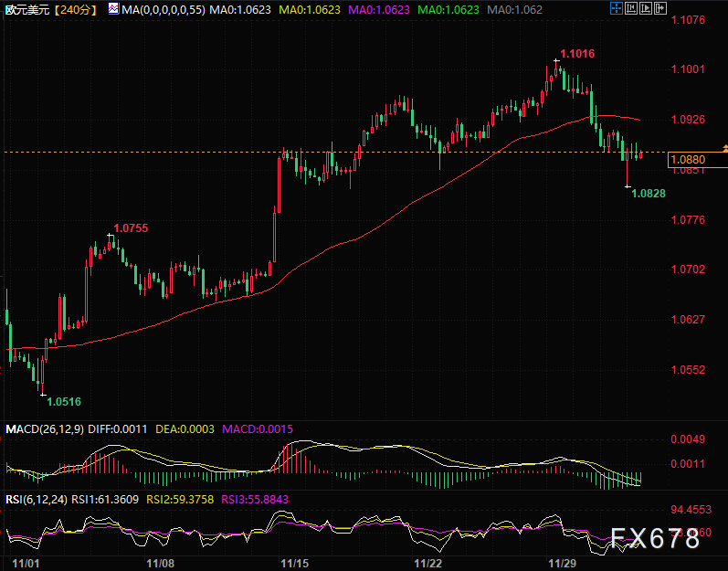Viewport: 728px width, 571px height.
Task: Click the 1.0627 price axis label
Action: coord(688,320)
